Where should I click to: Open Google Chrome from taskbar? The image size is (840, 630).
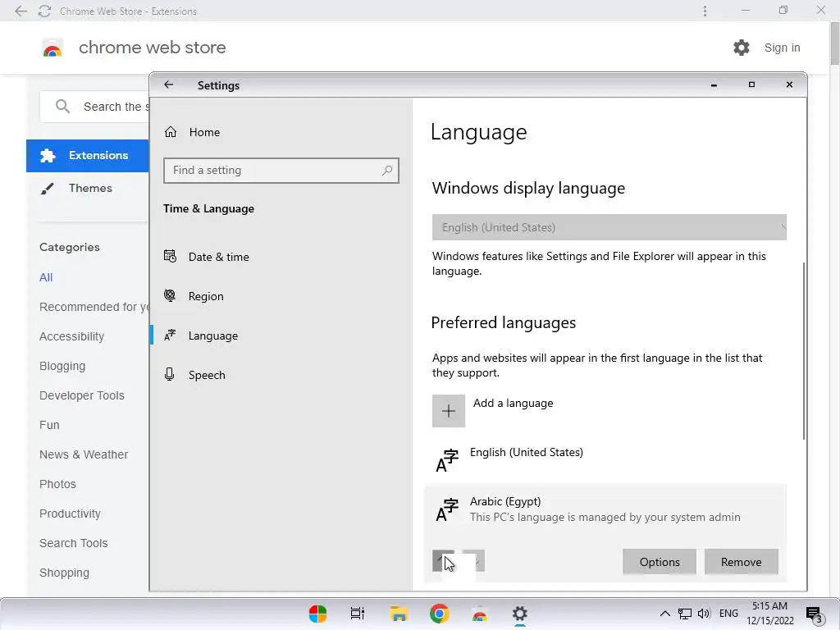[x=440, y=614]
